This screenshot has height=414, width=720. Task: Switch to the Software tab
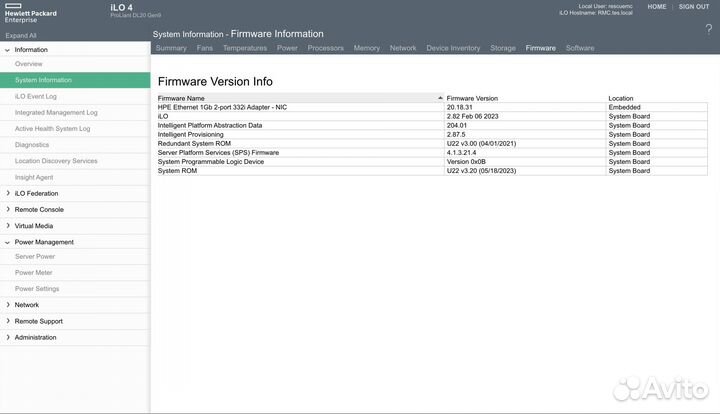[x=580, y=48]
